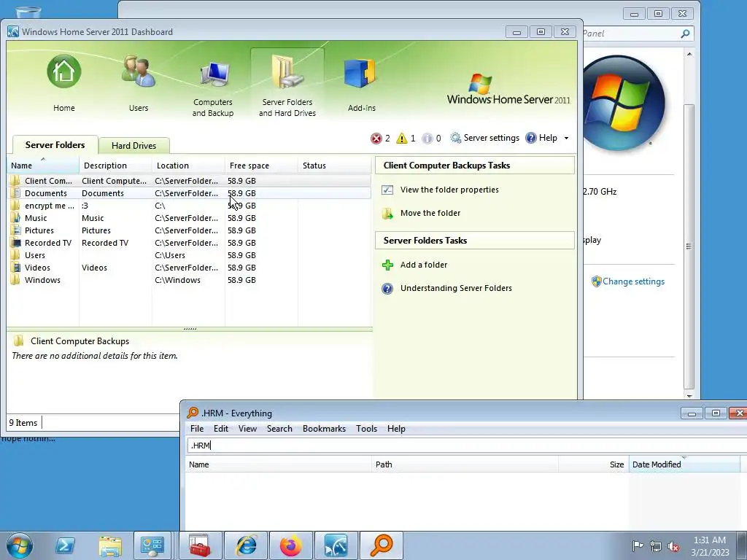Image resolution: width=747 pixels, height=560 pixels.
Task: Click the Understanding Server Folders question icon
Action: coord(388,289)
